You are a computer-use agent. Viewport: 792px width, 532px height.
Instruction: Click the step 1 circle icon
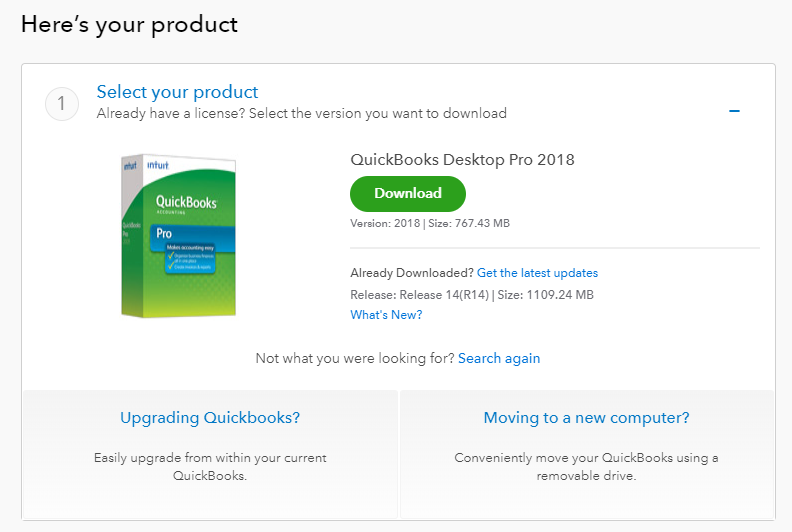point(62,103)
